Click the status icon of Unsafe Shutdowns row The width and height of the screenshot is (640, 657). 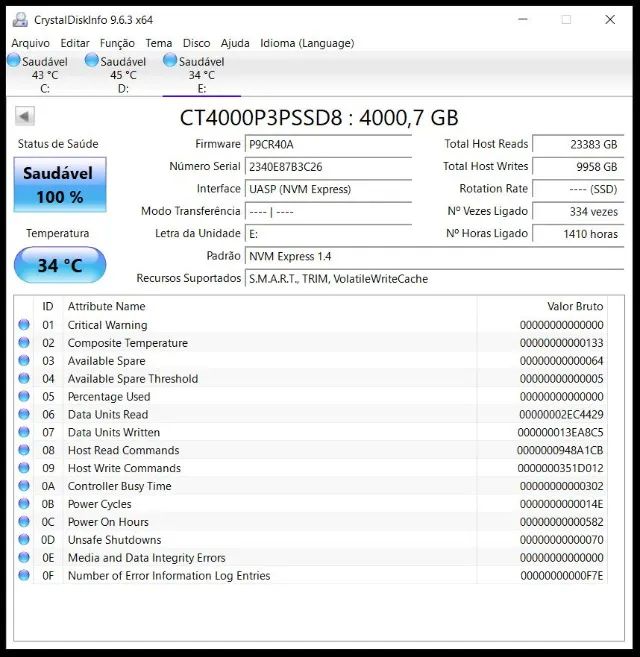tap(24, 539)
